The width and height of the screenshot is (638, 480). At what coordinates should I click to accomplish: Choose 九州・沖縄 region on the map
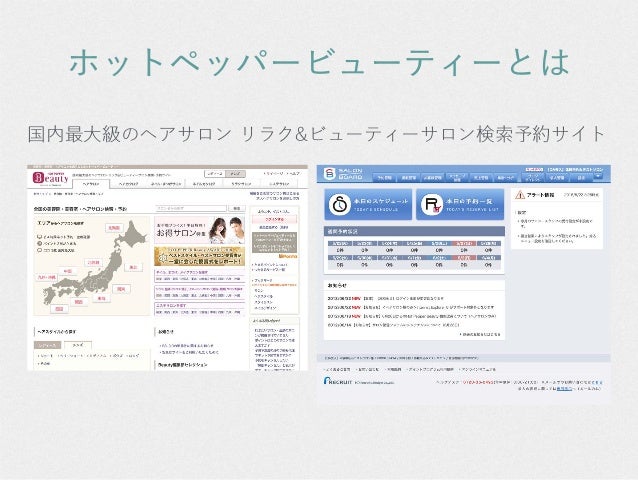[47, 277]
